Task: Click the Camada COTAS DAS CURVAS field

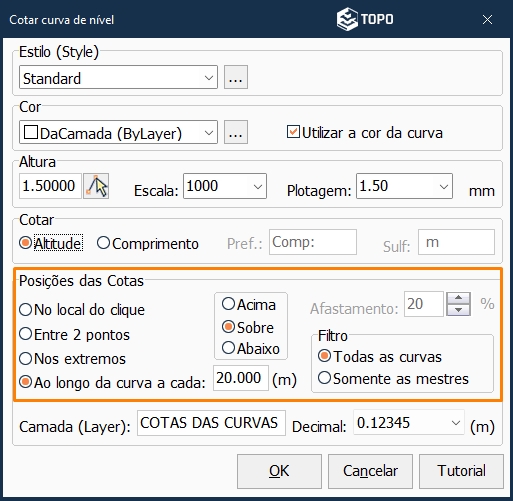Action: click(211, 423)
